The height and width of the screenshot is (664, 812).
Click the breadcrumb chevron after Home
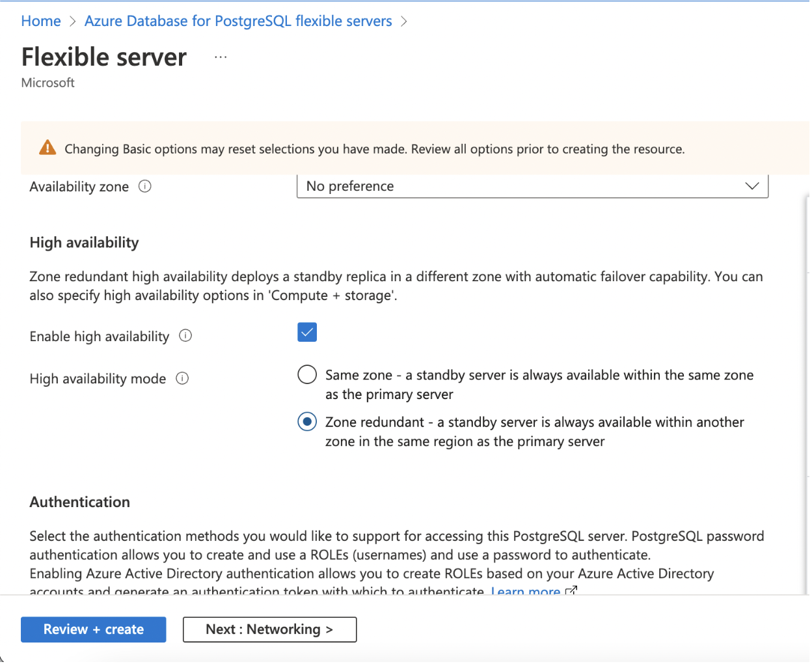coord(73,21)
